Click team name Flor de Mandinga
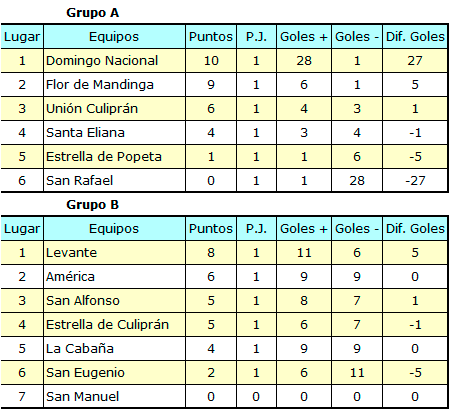This screenshot has width=449, height=409. [x=100, y=85]
